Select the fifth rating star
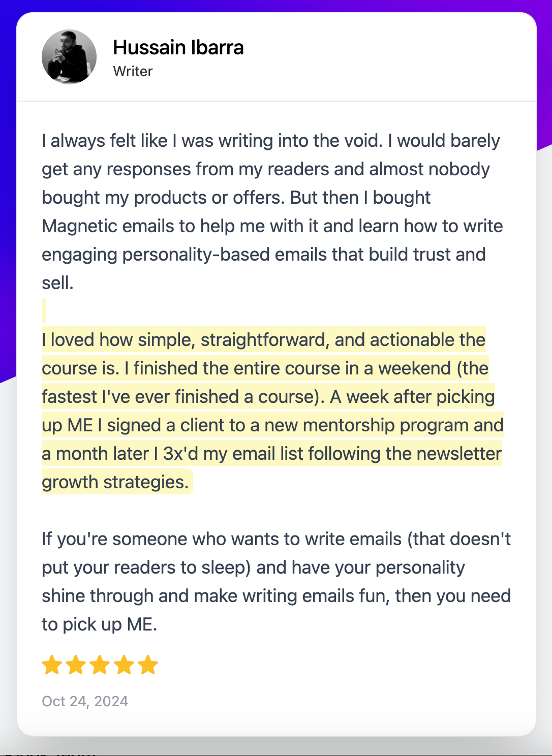The image size is (552, 756). pyautogui.click(x=148, y=665)
